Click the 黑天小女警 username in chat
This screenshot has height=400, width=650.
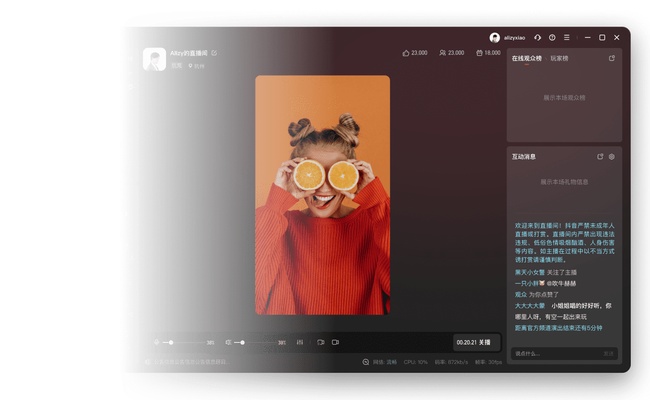pyautogui.click(x=530, y=272)
